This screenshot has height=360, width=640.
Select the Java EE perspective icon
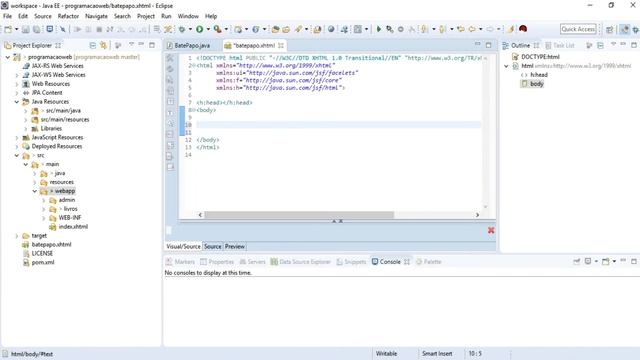(624, 29)
